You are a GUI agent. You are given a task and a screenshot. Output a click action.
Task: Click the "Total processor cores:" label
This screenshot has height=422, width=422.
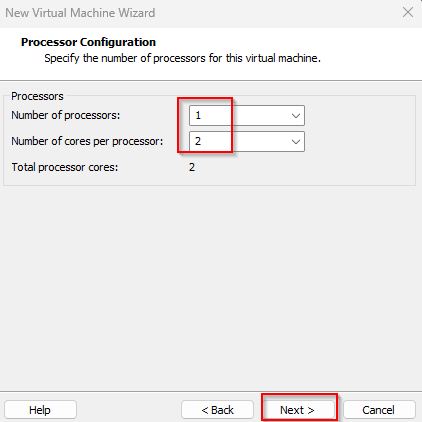(x=65, y=167)
